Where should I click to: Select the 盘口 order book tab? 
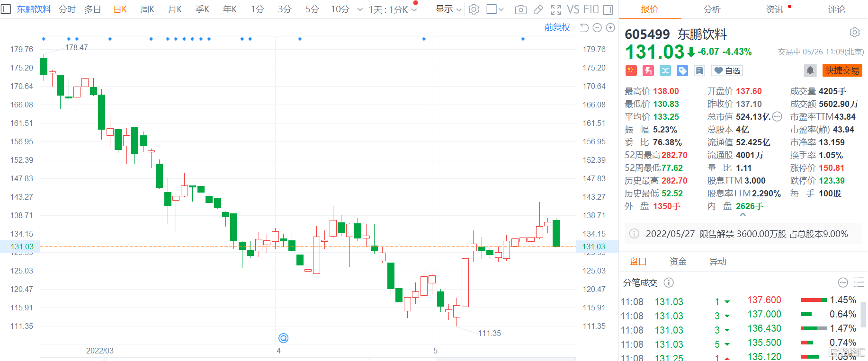(x=638, y=261)
